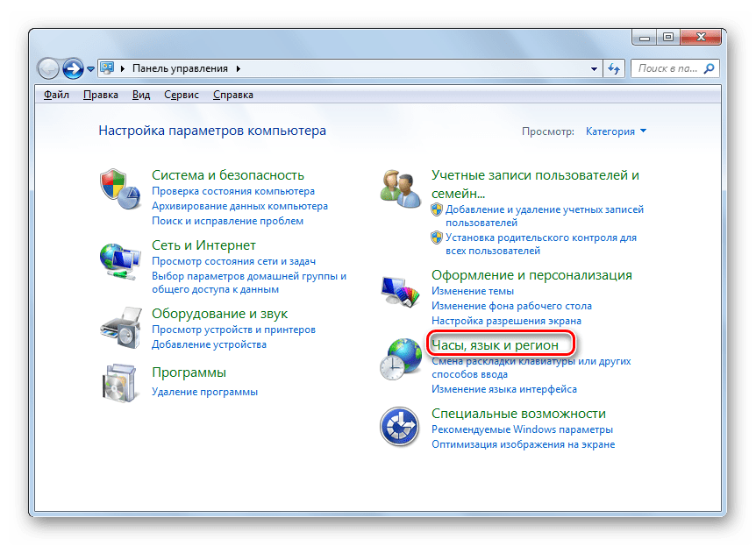Open Оформление и персонализация category
The image size is (756, 546).
[531, 275]
